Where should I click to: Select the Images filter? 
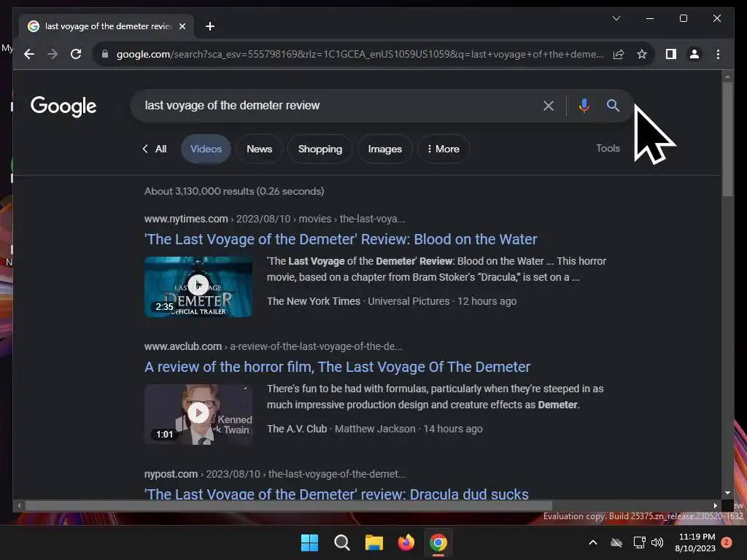point(385,149)
